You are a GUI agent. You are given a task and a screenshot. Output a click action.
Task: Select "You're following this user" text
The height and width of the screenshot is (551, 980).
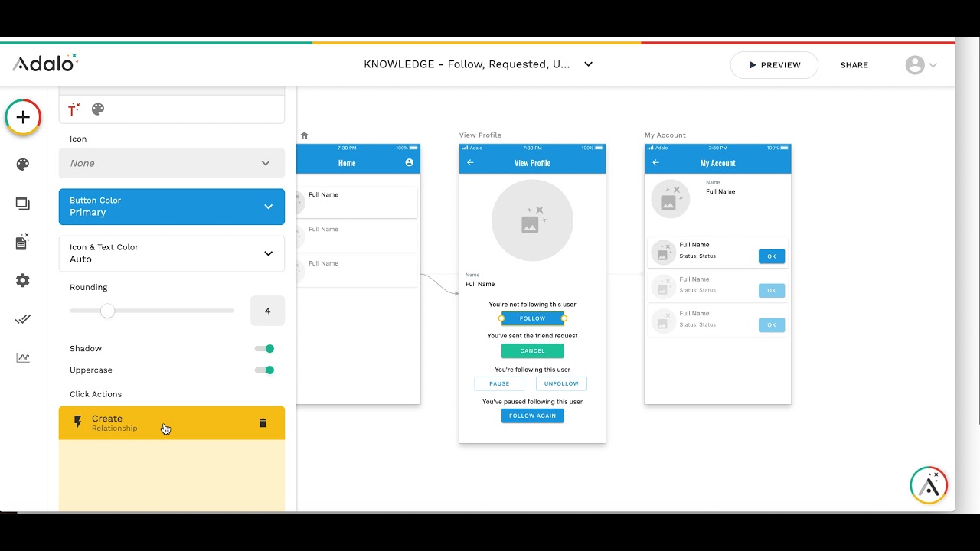(x=532, y=370)
